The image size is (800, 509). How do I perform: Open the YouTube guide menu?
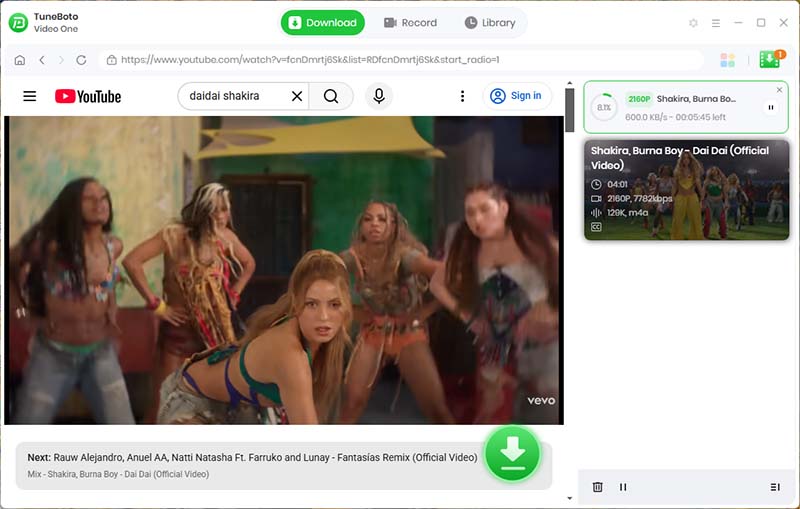[x=30, y=96]
